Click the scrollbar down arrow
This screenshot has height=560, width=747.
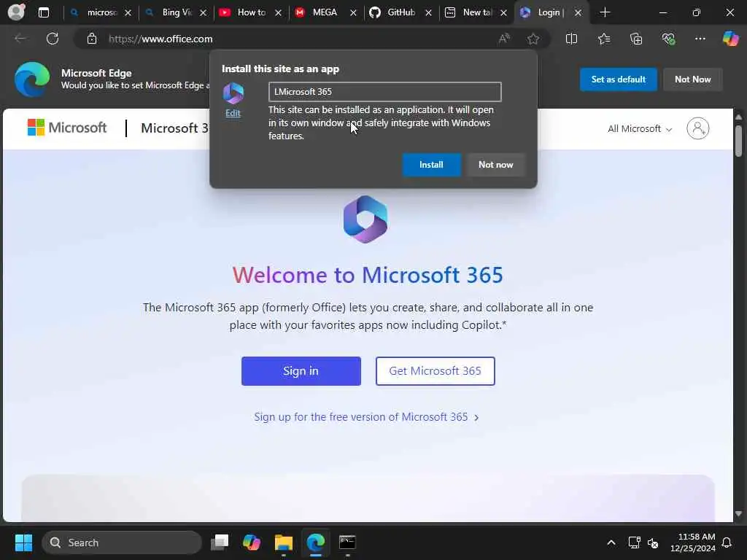(738, 514)
